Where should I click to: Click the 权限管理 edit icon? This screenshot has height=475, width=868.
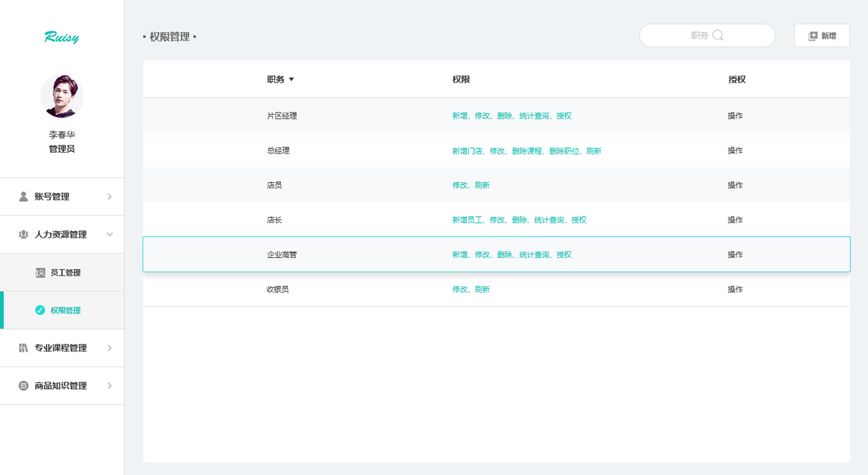point(40,310)
